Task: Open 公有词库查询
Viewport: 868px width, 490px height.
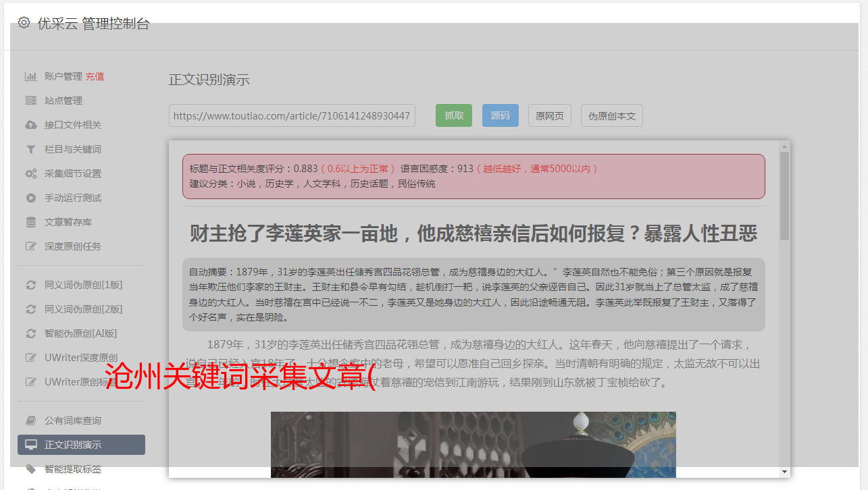Action: [x=73, y=420]
